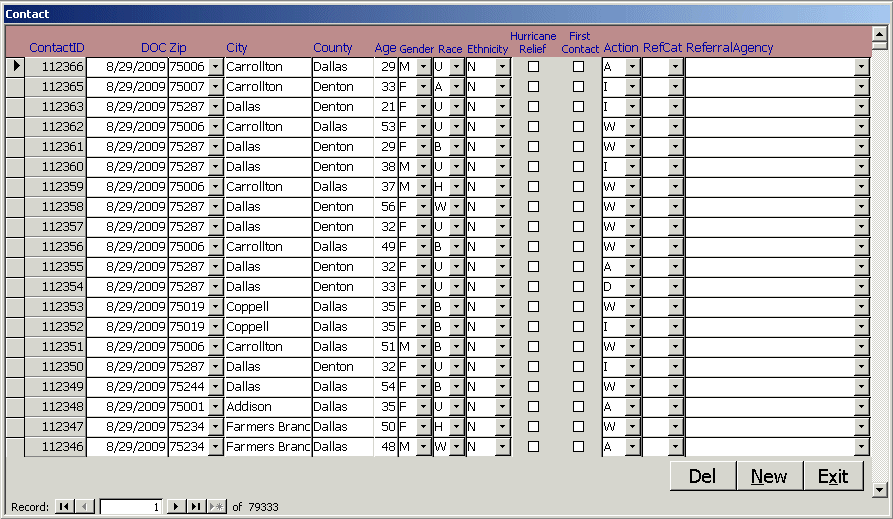Screen dimensions: 893x519
Task: Click scrollbar down arrow at bottom right
Action: coord(879,489)
